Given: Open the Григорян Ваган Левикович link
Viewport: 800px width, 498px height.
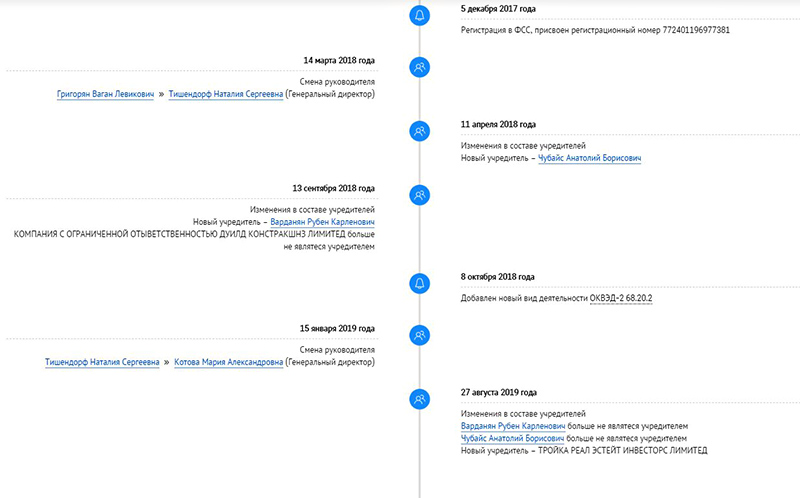Looking at the screenshot, I should coord(106,94).
